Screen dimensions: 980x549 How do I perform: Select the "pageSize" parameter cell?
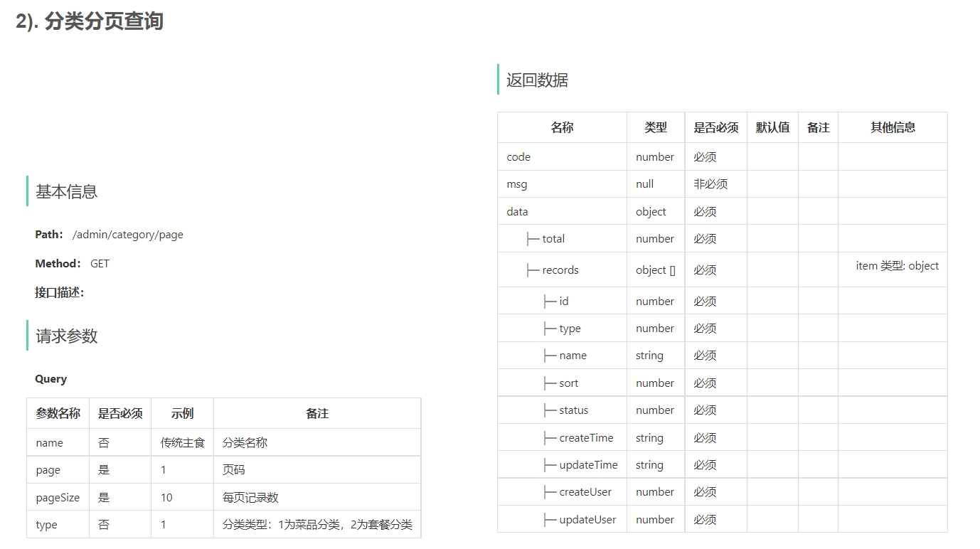pyautogui.click(x=58, y=498)
